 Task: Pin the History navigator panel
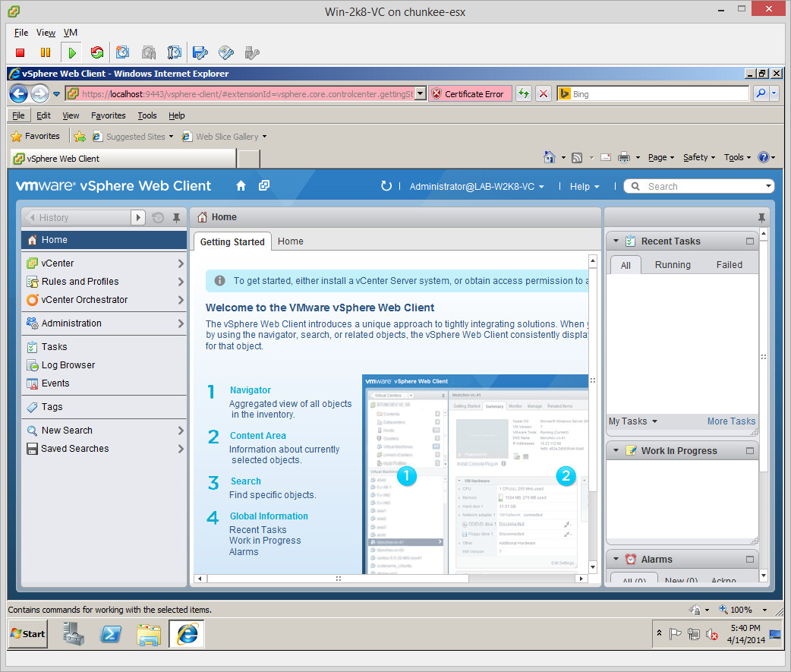(x=176, y=217)
